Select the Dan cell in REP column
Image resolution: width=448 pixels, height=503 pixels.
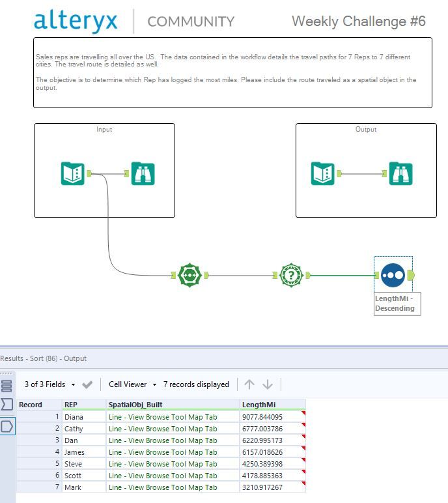pyautogui.click(x=84, y=440)
